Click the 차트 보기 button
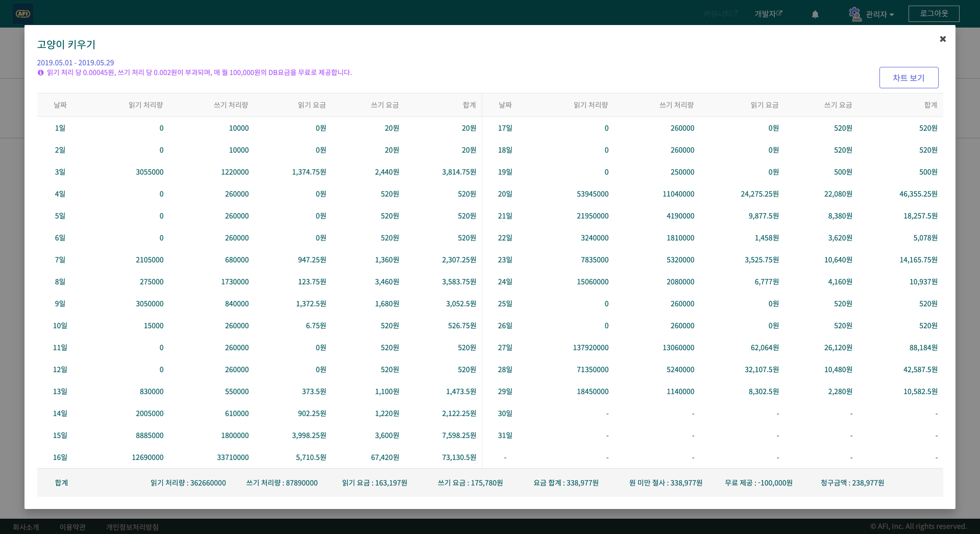Screen dimensions: 980x534 (x=909, y=78)
